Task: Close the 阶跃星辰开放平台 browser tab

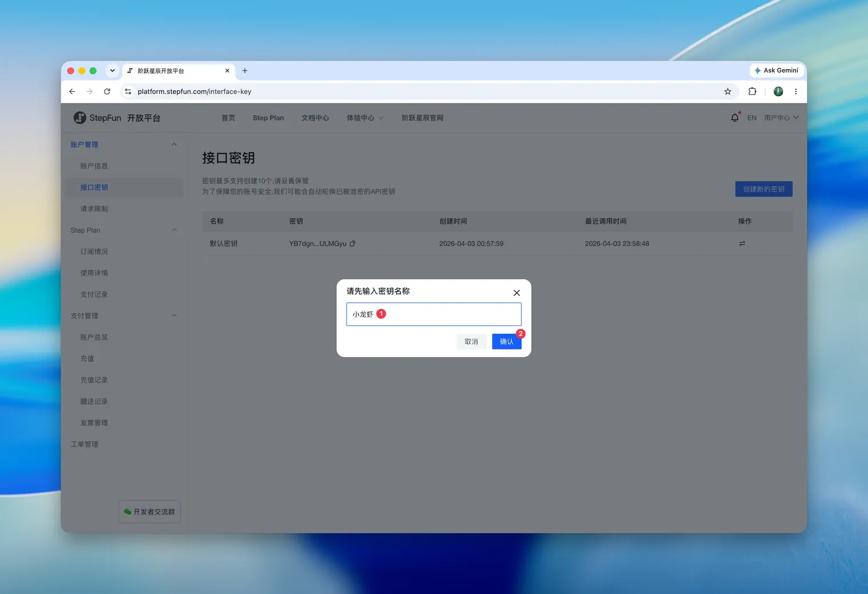Action: click(227, 71)
